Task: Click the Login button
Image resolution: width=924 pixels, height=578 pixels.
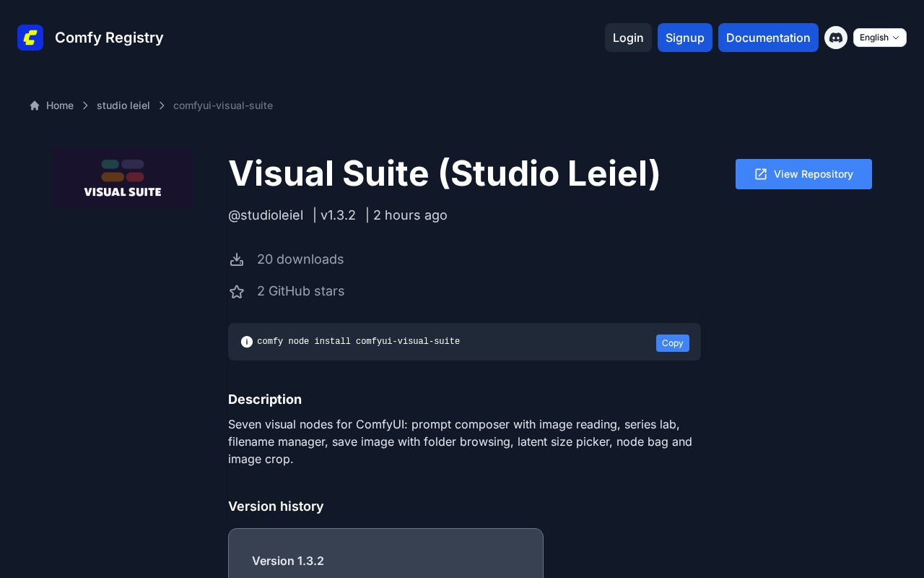Action: 628,38
